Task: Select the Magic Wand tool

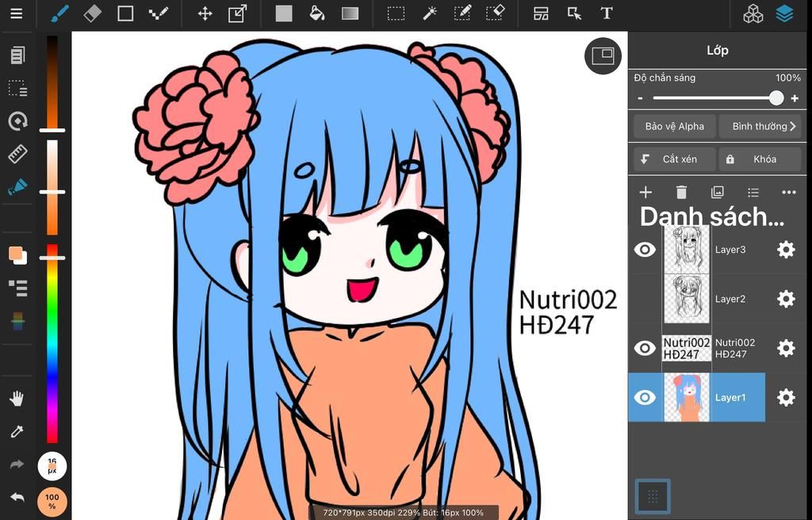Action: [429, 13]
